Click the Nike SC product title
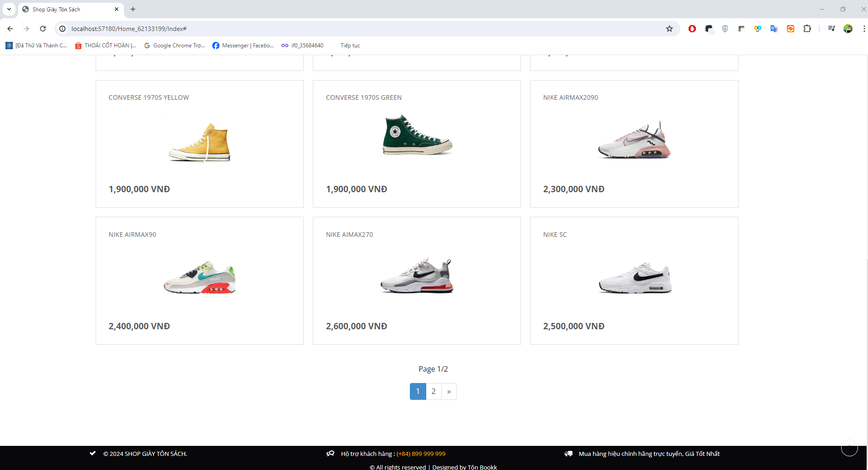Screen dimensions: 868x470 (555, 235)
